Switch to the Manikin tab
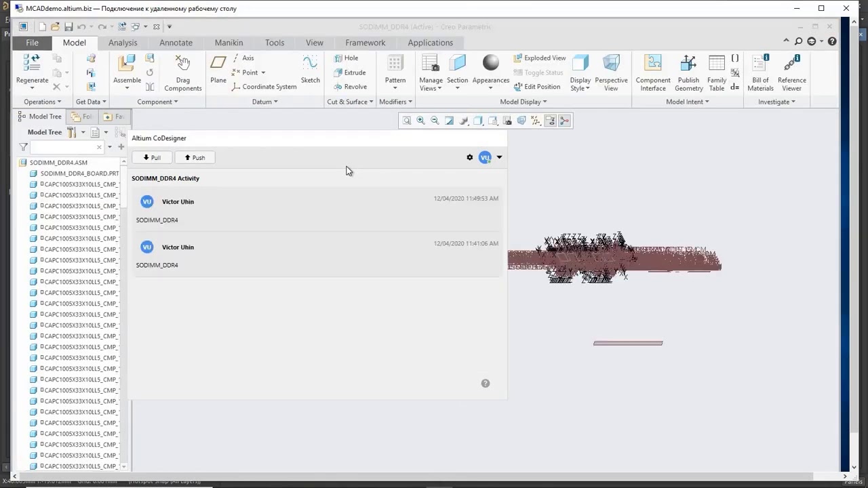Viewport: 868px width, 488px height. pos(229,43)
